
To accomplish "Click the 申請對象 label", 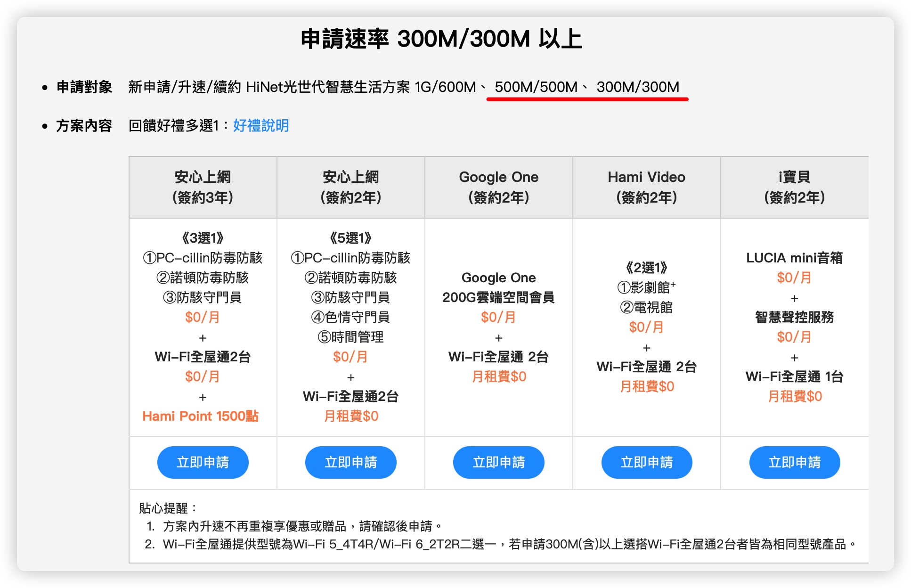I will coord(84,87).
